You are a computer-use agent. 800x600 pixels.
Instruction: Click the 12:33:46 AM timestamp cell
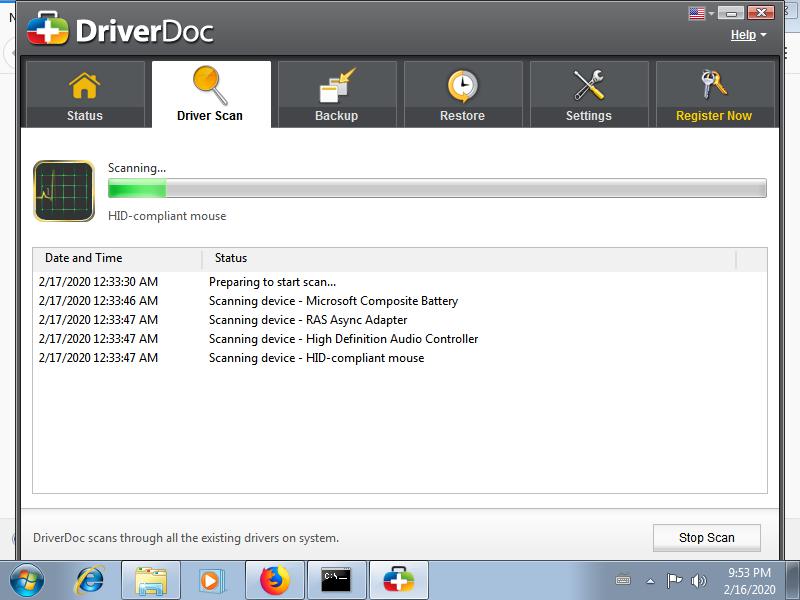click(x=98, y=301)
